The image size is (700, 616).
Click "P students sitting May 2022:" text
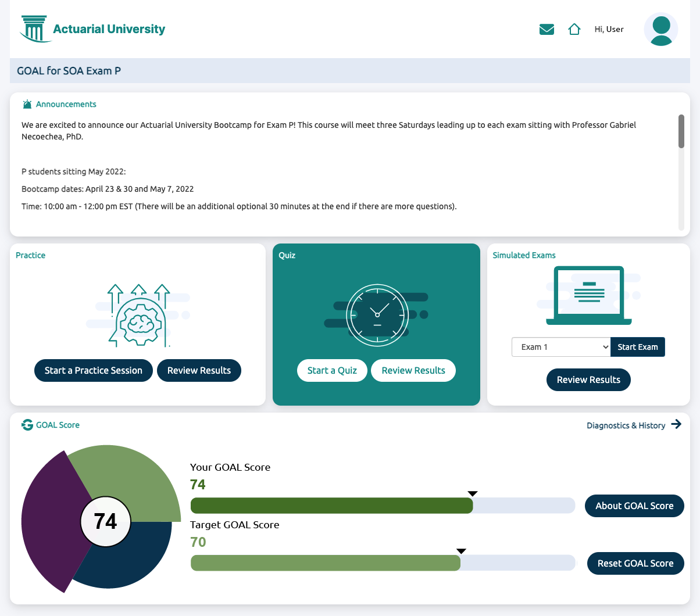74,171
